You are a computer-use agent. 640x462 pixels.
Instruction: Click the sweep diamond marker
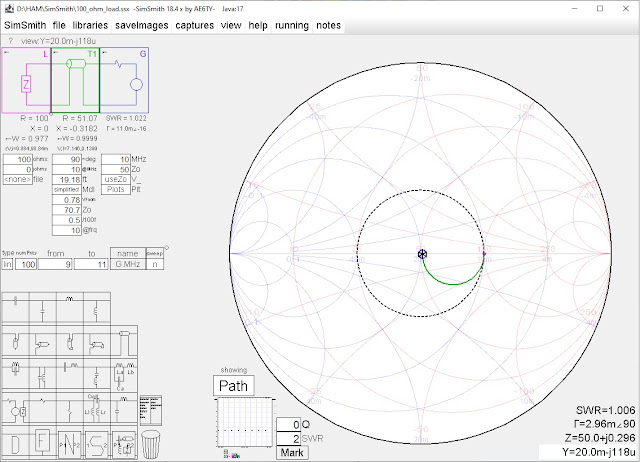point(167,248)
